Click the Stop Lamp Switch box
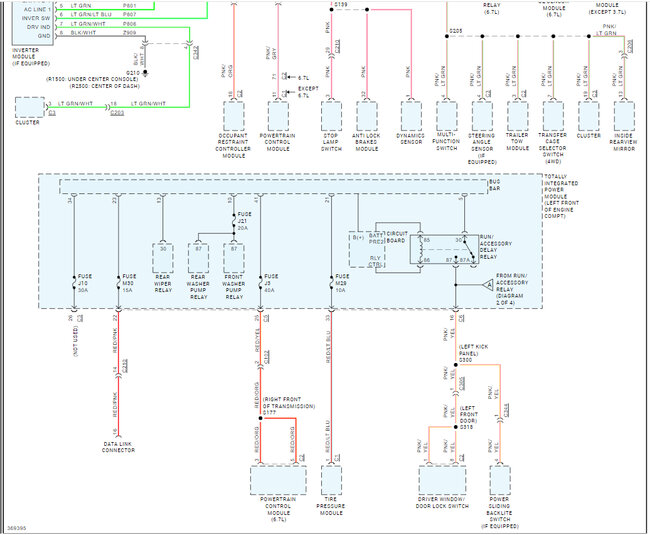 [x=331, y=116]
